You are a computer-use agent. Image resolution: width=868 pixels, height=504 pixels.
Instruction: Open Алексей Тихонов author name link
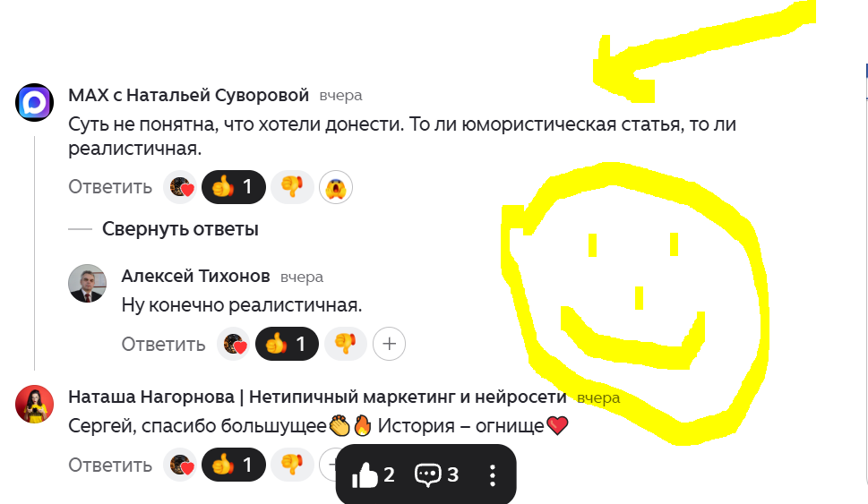(195, 276)
